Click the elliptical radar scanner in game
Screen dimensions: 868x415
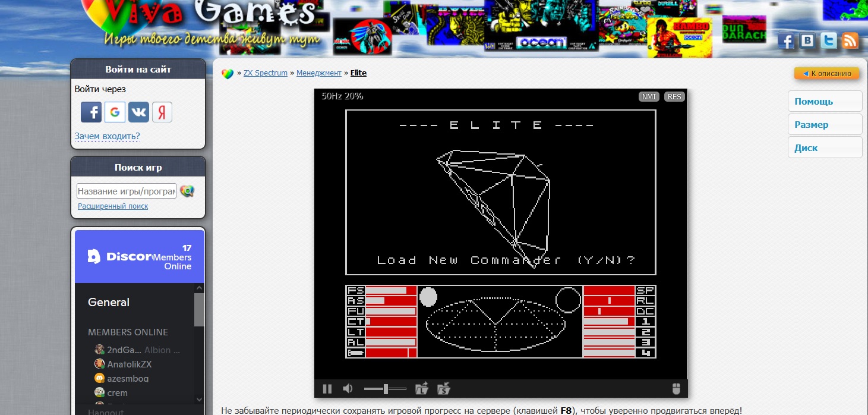(495, 323)
